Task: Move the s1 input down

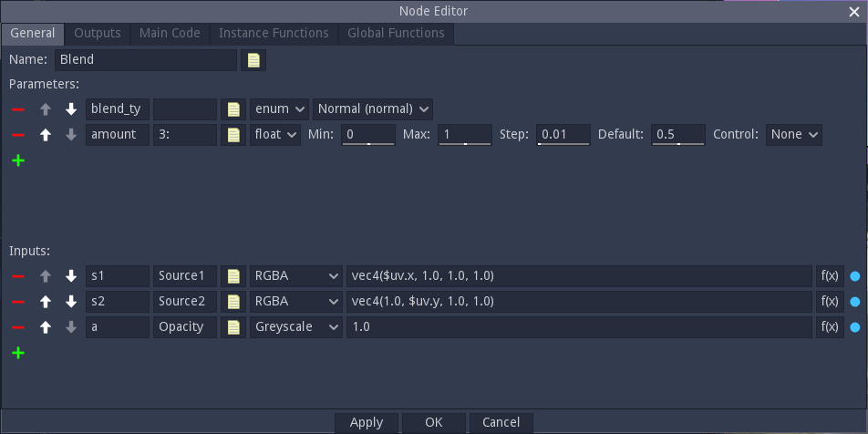Action: 71,276
